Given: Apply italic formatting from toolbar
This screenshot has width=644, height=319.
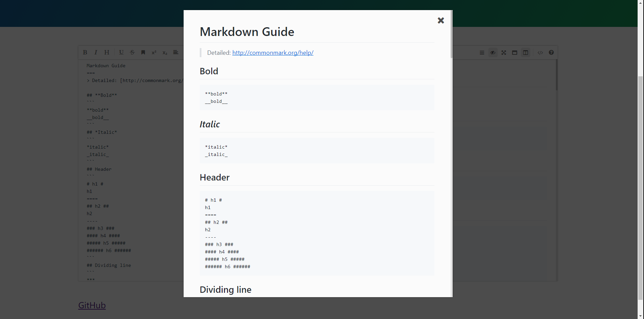Looking at the screenshot, I should point(96,52).
